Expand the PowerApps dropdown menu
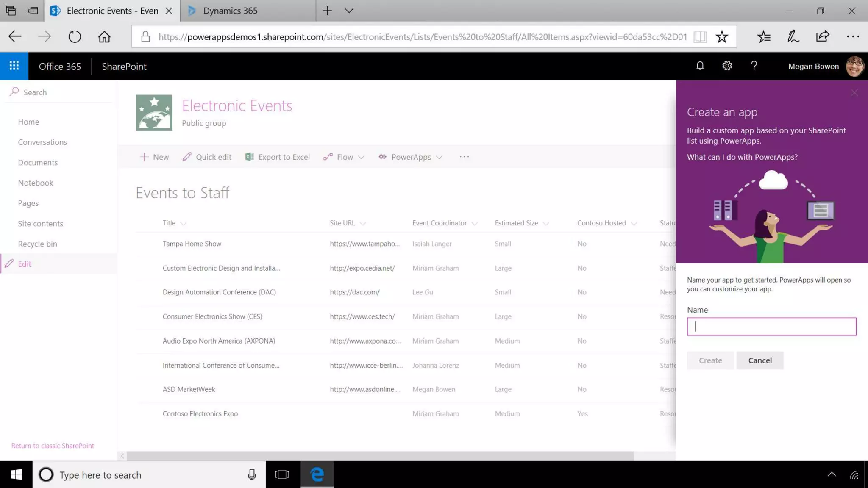 439,158
